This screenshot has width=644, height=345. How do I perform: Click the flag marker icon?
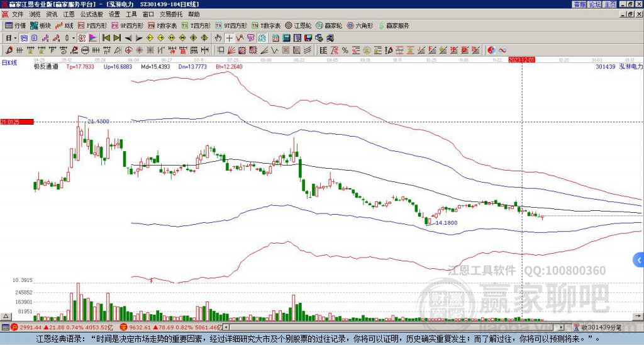pyautogui.click(x=93, y=38)
